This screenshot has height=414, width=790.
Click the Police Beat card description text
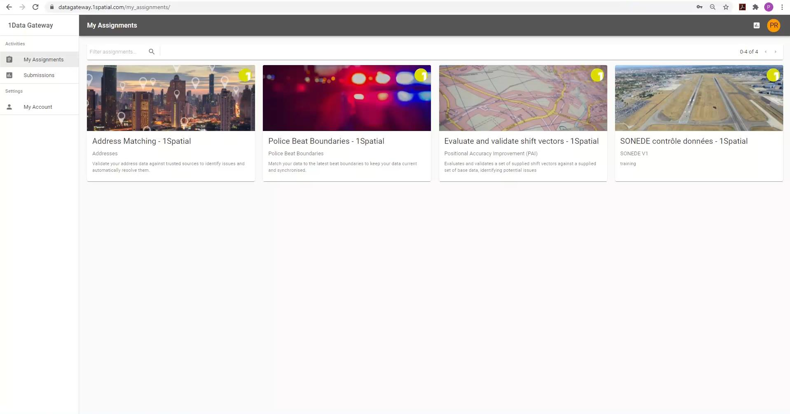point(343,167)
